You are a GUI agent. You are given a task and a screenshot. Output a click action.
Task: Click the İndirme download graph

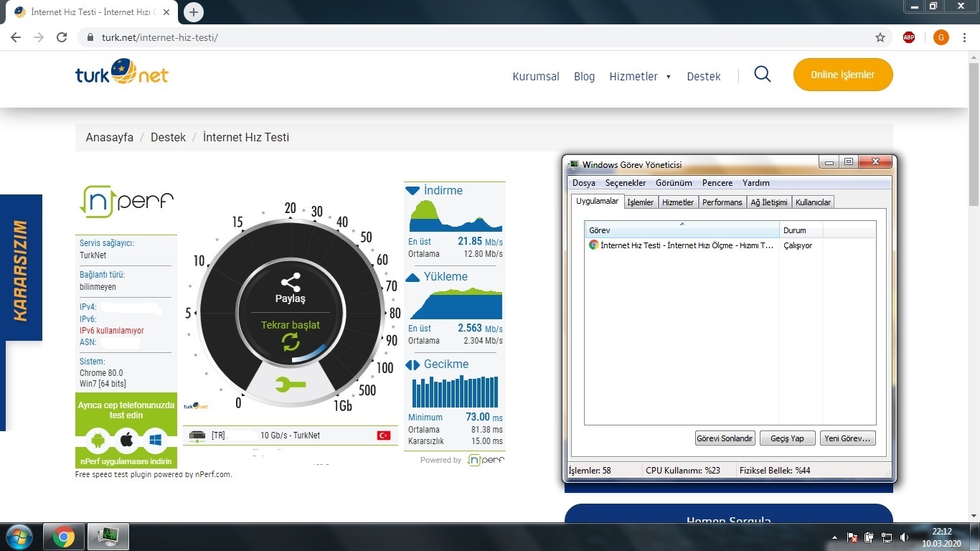[455, 216]
